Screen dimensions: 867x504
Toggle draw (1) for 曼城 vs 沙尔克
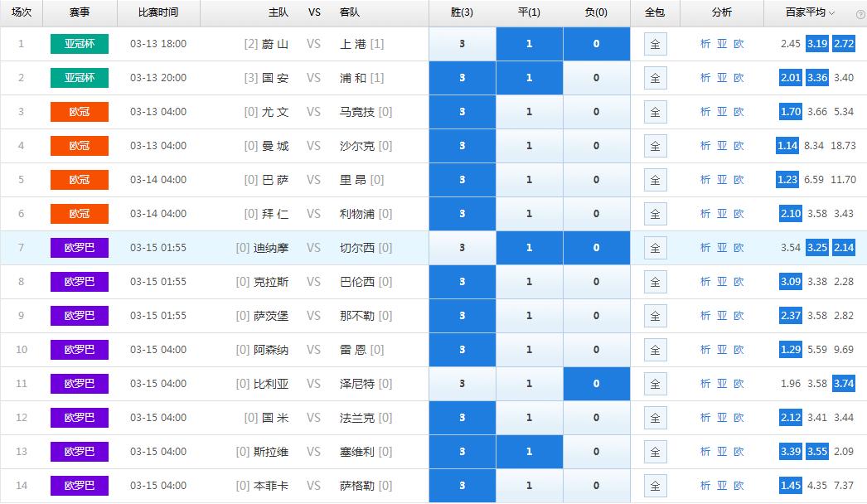(x=529, y=146)
